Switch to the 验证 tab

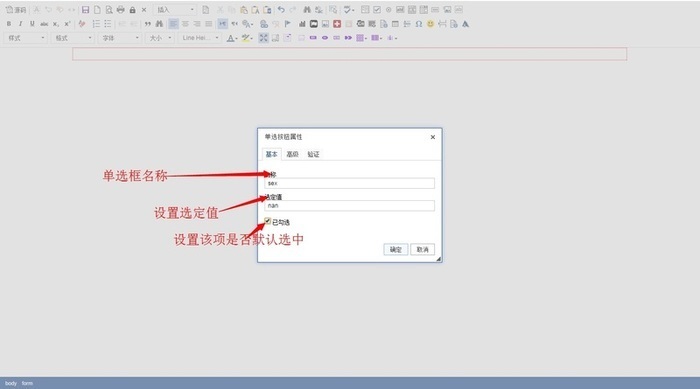313,154
